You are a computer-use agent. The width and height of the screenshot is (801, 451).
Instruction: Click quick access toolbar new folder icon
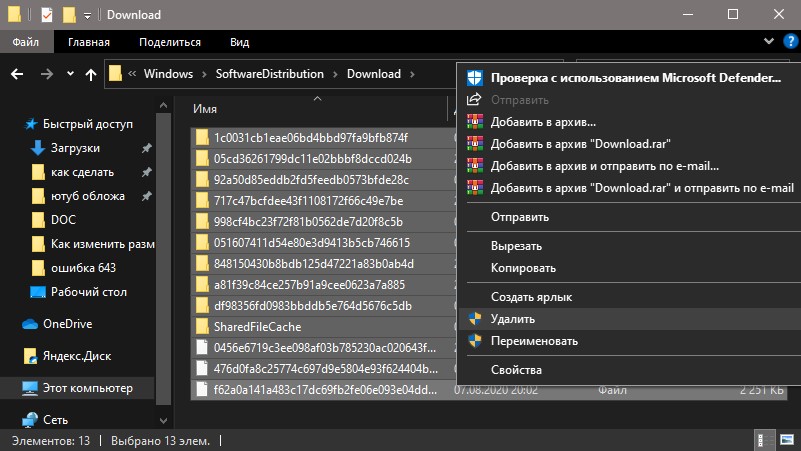[x=69, y=15]
